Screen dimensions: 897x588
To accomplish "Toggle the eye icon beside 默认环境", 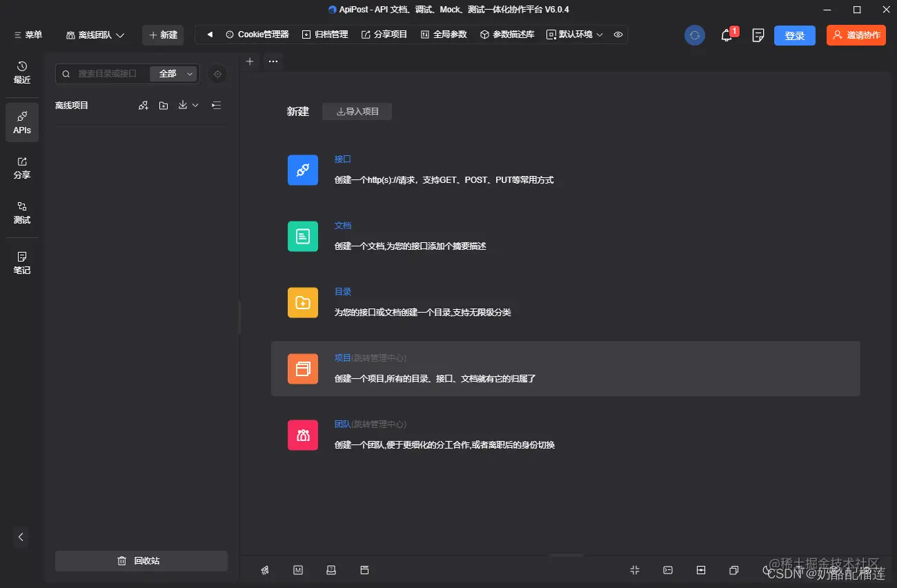I will pos(618,35).
